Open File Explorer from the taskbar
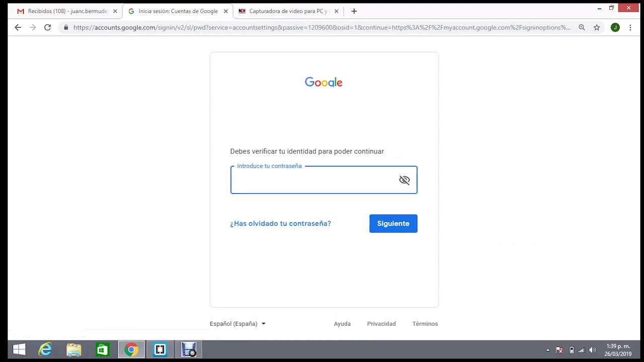The height and width of the screenshot is (362, 644). click(x=74, y=349)
